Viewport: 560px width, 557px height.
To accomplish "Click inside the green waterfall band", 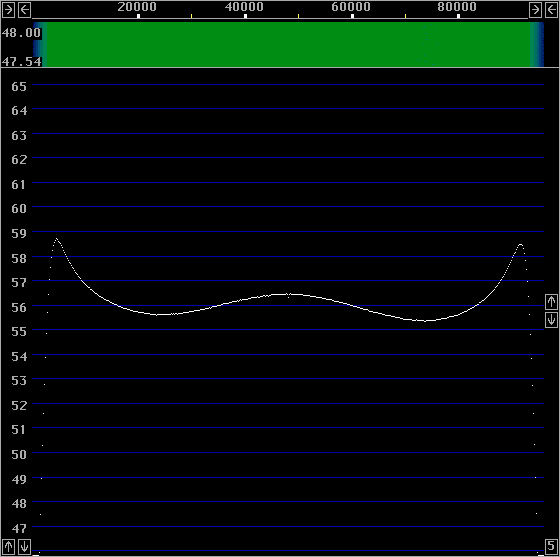I will (x=289, y=45).
